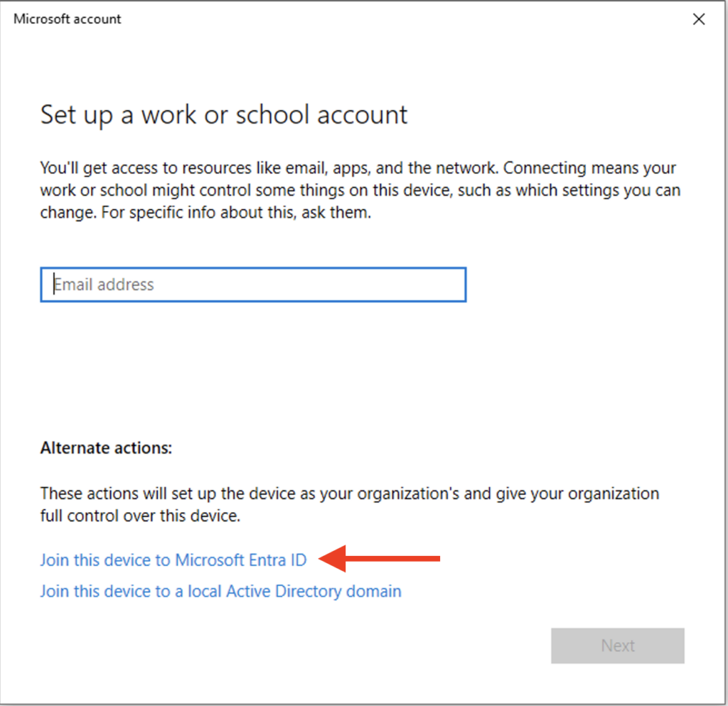This screenshot has height=706, width=728.
Task: Select Join this device to a local Active Directory domain
Action: click(220, 591)
